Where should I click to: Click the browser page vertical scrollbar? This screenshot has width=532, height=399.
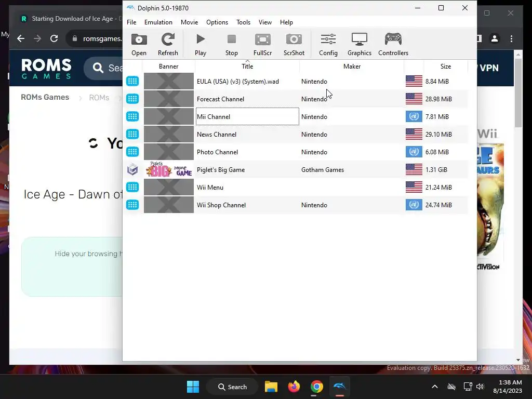pyautogui.click(x=518, y=94)
